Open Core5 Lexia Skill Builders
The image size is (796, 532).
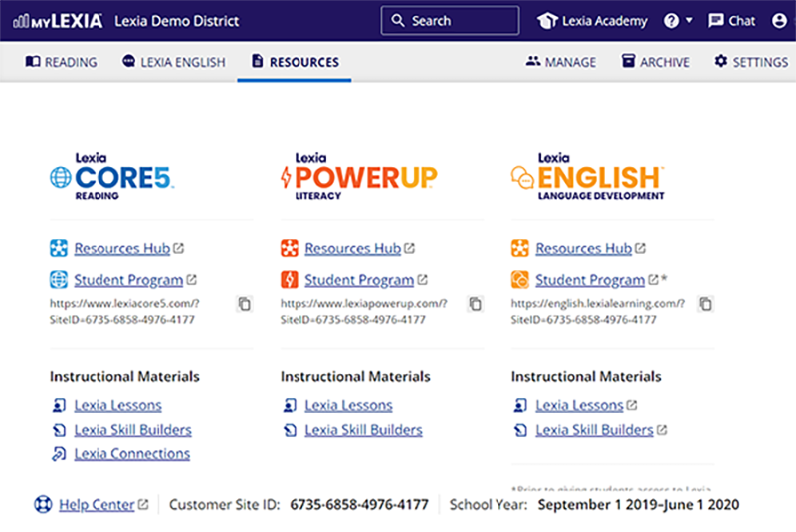point(133,429)
